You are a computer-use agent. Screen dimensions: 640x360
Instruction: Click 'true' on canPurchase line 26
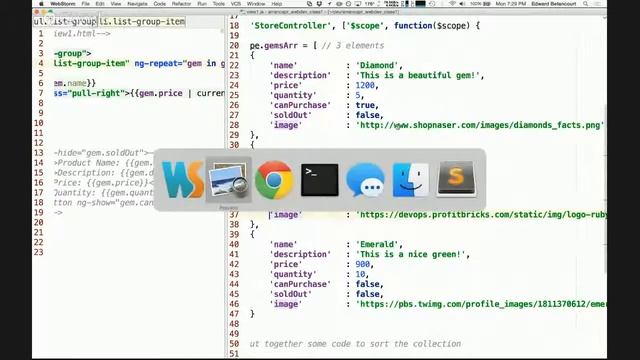pyautogui.click(x=365, y=105)
